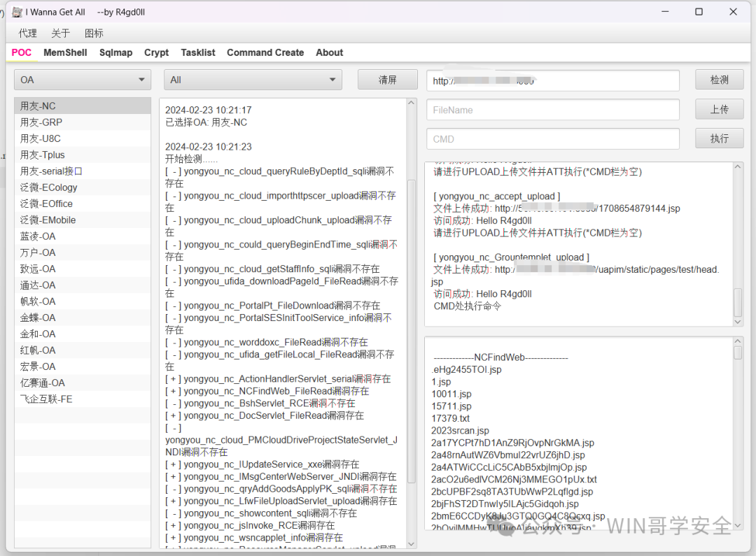Select 用友-GRP in the OA list
This screenshot has height=556, width=756.
83,122
